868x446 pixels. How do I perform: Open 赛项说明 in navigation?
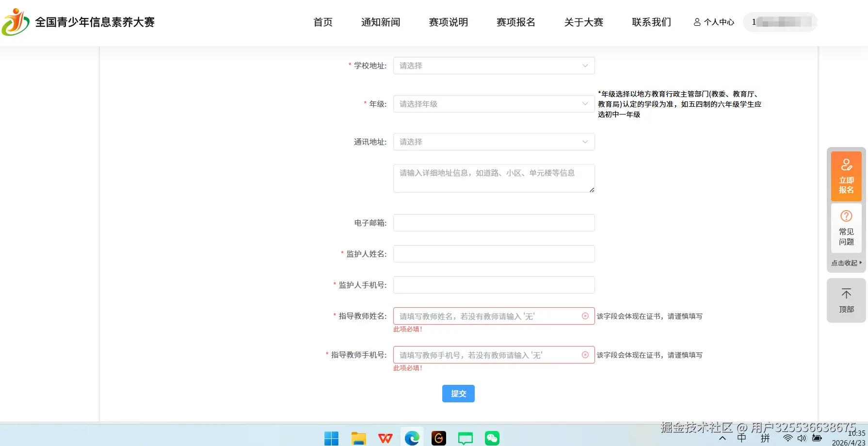pos(449,22)
